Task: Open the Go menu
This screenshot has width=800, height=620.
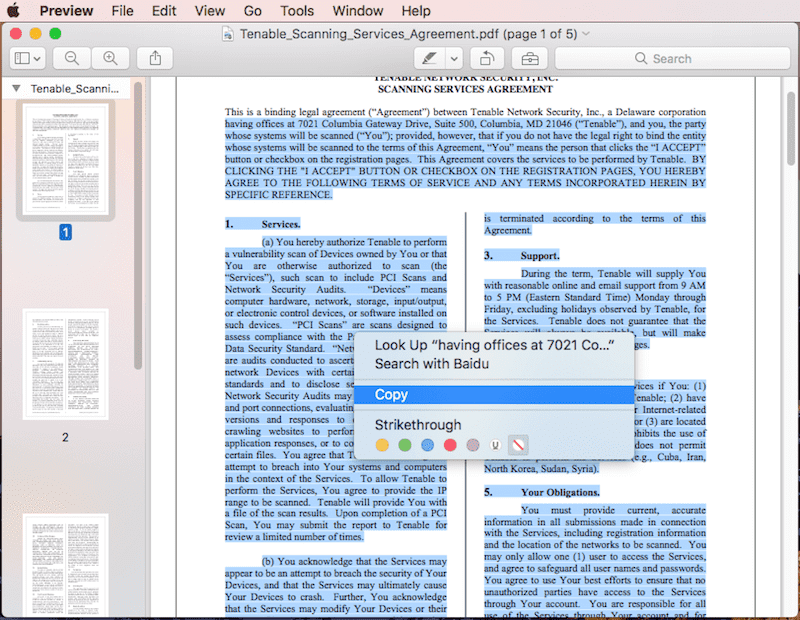Action: tap(253, 11)
